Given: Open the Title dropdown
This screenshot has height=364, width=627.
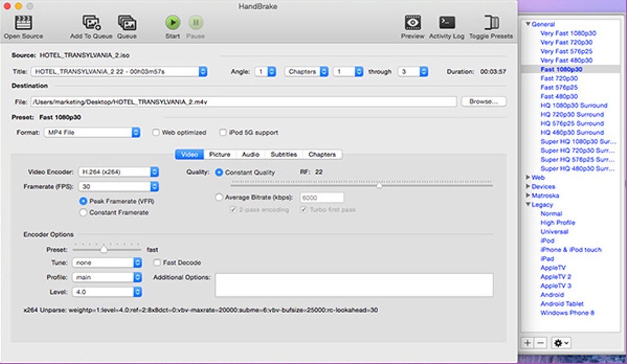Looking at the screenshot, I should pyautogui.click(x=119, y=71).
